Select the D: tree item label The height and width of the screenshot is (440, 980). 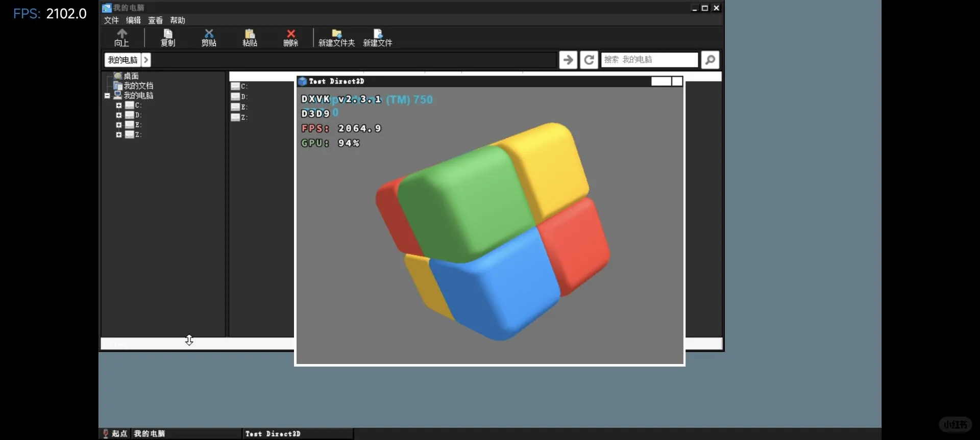[x=138, y=115]
